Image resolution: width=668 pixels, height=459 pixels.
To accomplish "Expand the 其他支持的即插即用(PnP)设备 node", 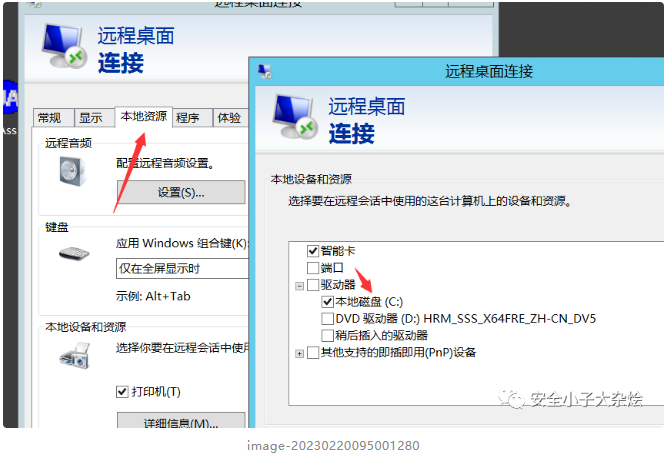I will pos(299,354).
